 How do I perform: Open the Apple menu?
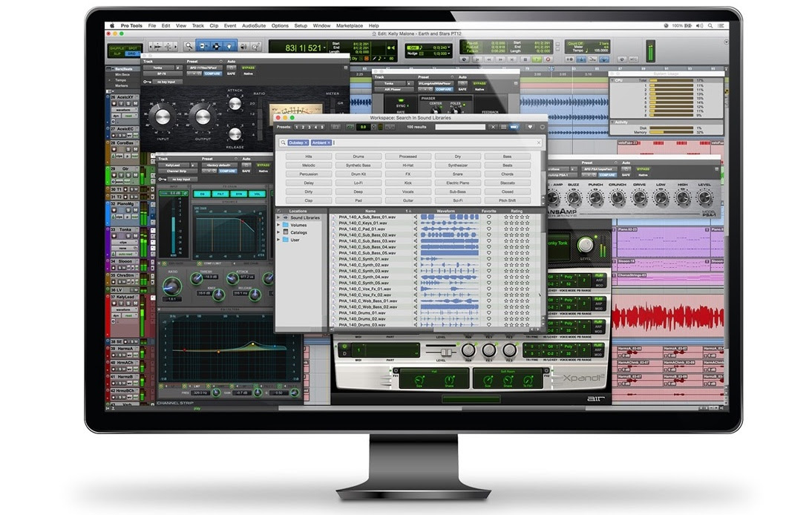(x=112, y=25)
